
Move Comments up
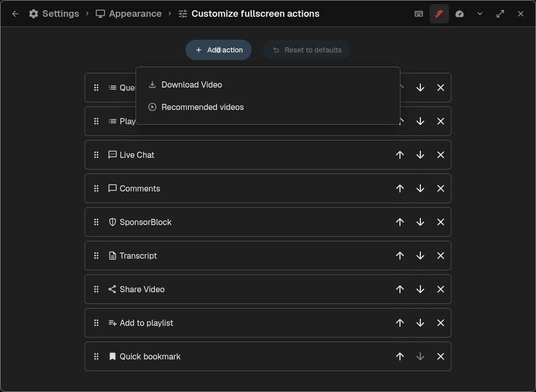[400, 188]
